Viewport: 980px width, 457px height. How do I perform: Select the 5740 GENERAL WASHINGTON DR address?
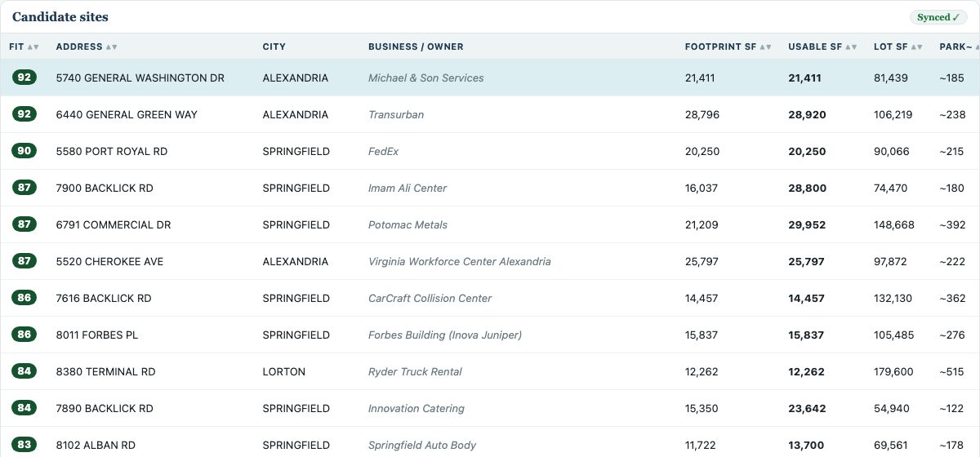140,78
